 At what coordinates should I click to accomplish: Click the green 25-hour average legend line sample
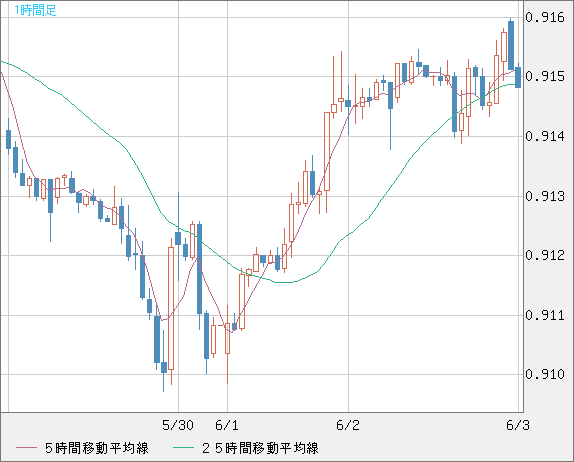[183, 448]
